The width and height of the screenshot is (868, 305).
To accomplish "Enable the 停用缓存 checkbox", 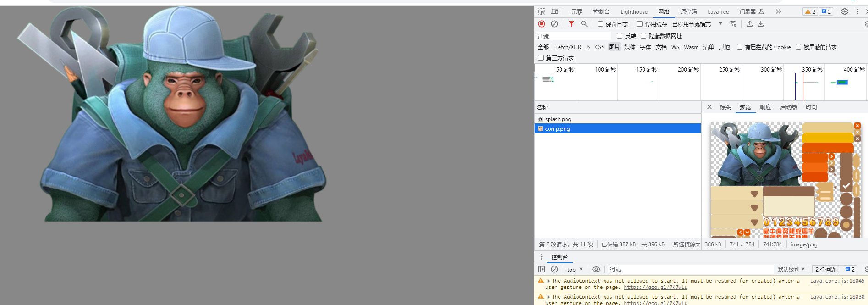I will click(640, 24).
